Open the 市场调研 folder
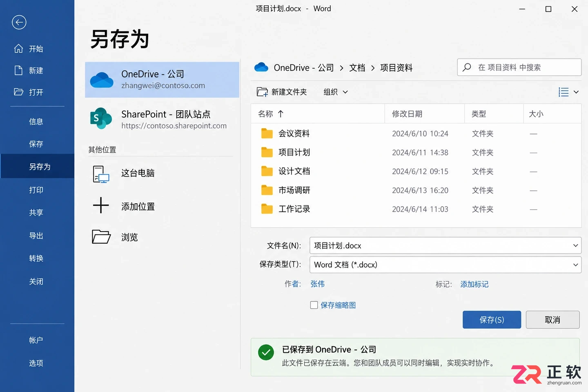This screenshot has width=588, height=392. click(x=416, y=190)
